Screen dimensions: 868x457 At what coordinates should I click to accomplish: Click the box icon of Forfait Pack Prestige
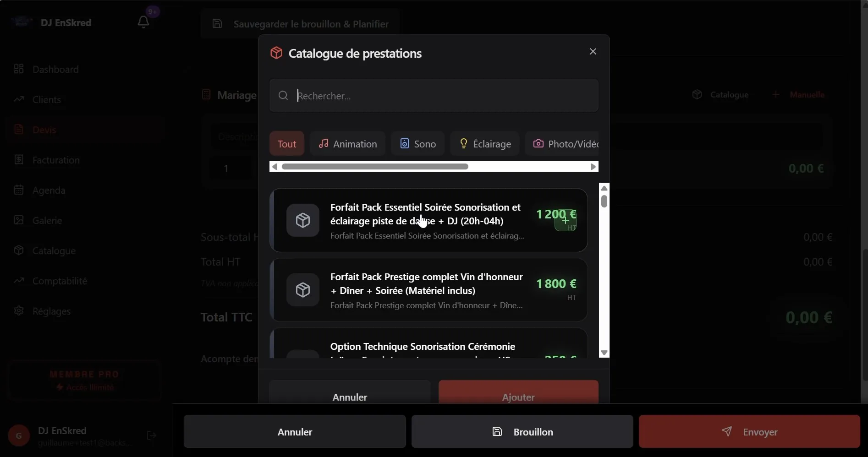pos(303,290)
